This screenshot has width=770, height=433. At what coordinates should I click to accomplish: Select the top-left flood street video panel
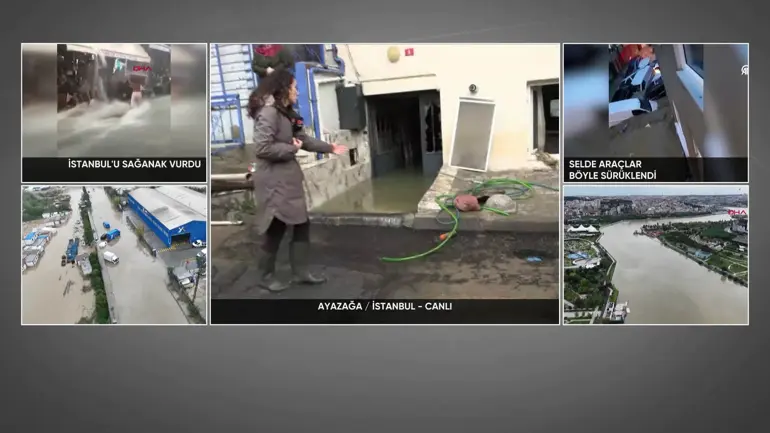pyautogui.click(x=114, y=112)
